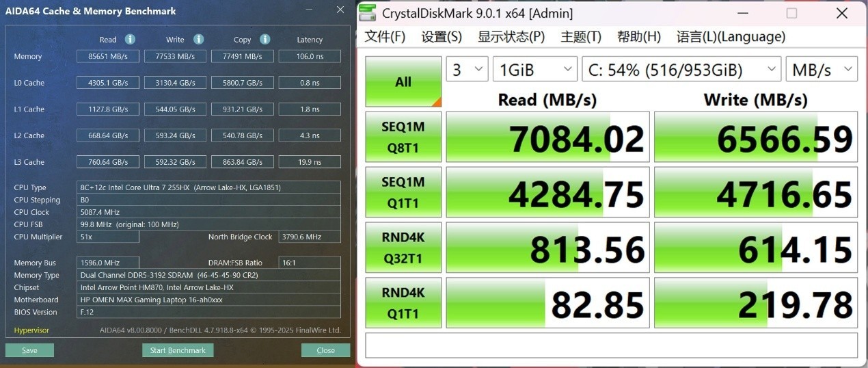Click the L1 Cache write value 544.05 GB/s
Viewport: 868px width, 368px height.
175,109
